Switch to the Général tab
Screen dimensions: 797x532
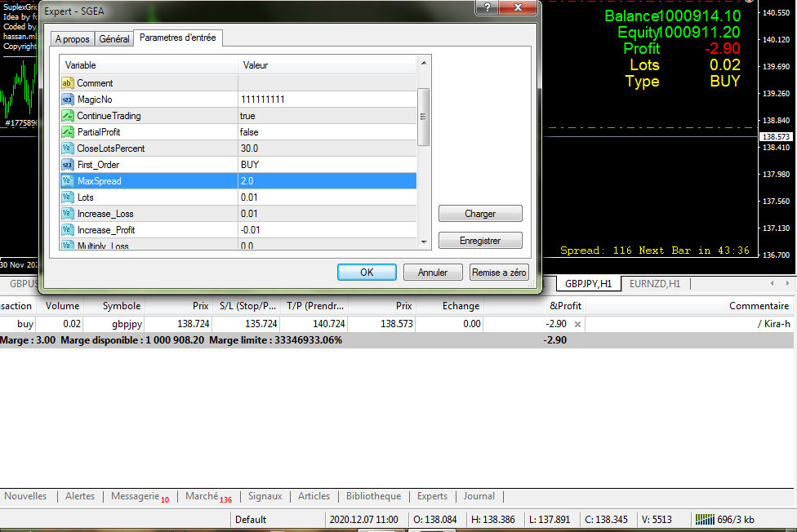coord(114,39)
